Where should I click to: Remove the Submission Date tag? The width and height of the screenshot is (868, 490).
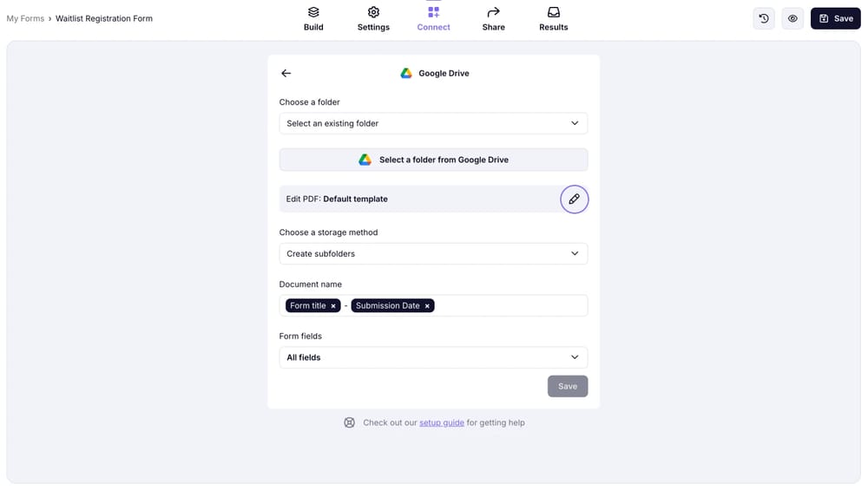(x=427, y=306)
